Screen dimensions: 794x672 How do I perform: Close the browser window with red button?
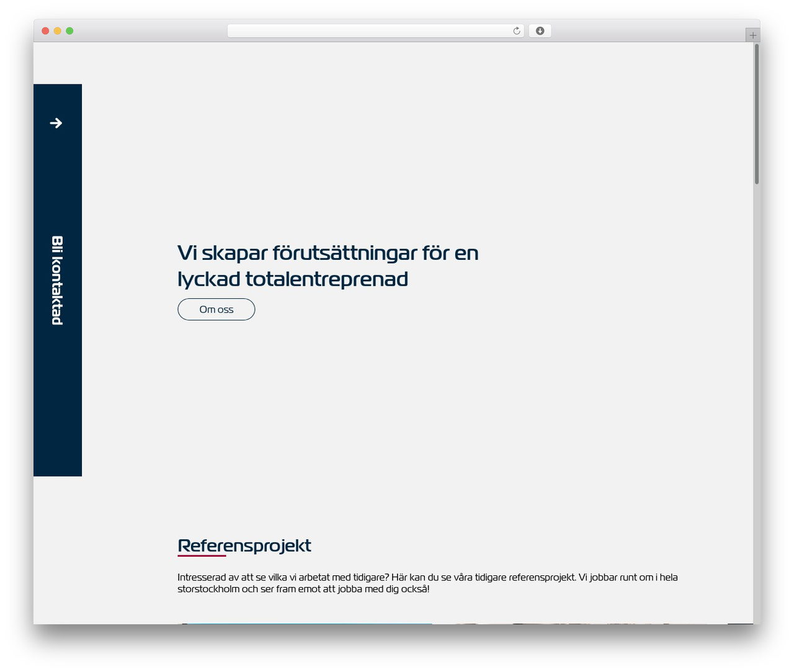pyautogui.click(x=45, y=31)
